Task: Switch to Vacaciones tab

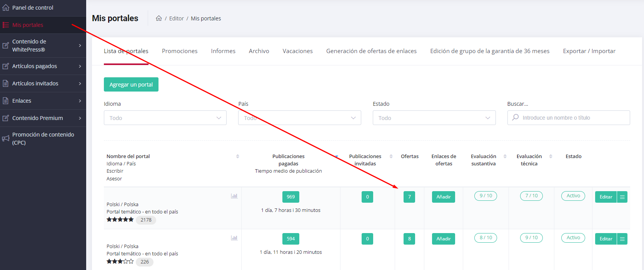Action: click(298, 51)
